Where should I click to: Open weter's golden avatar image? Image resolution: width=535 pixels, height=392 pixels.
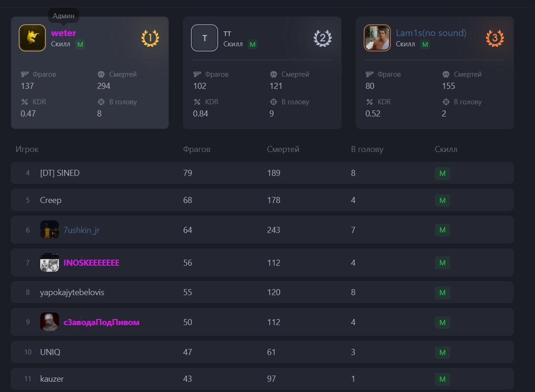32,38
